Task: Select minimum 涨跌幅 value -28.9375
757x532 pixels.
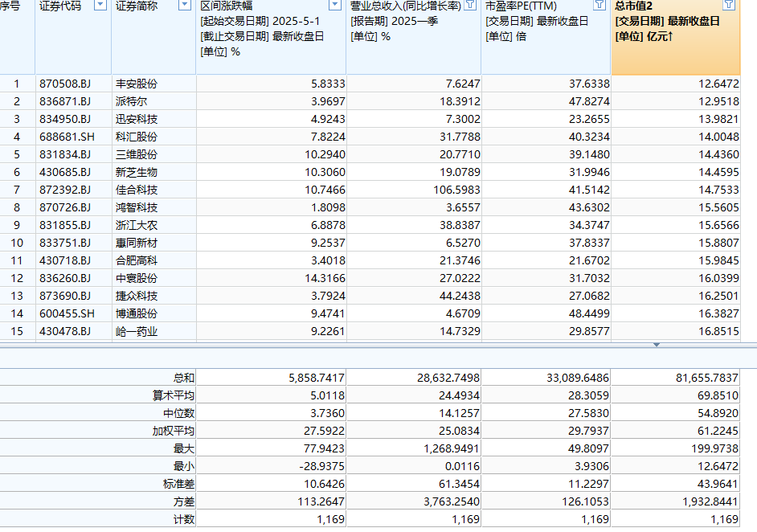Action: [x=321, y=467]
